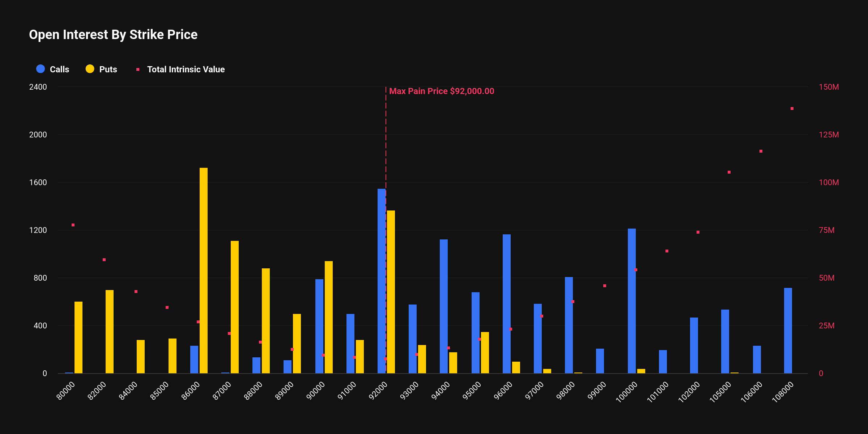Click the 100000 strike axis label
The width and height of the screenshot is (868, 434).
point(626,392)
